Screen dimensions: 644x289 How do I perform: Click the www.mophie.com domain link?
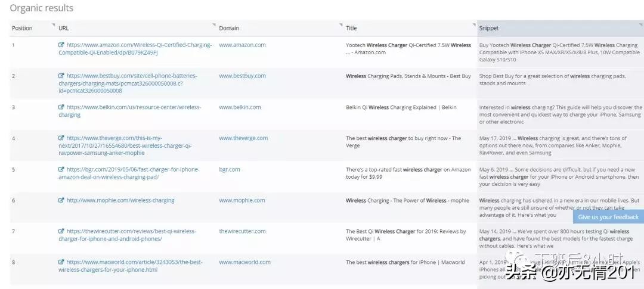point(242,200)
